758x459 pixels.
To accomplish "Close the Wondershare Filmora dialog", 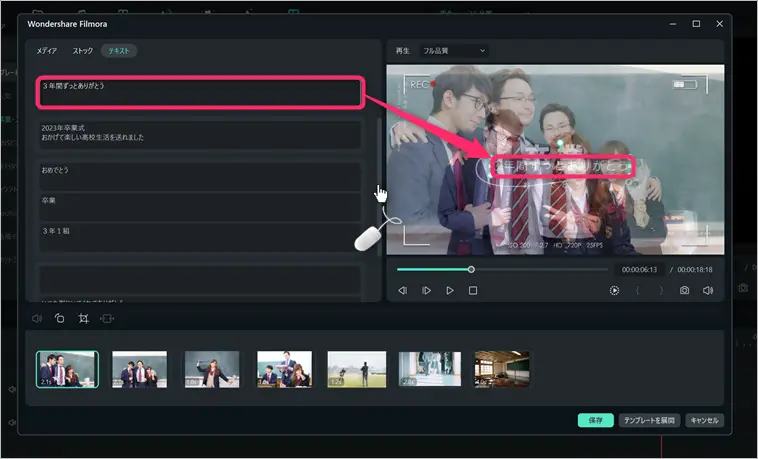I will pos(719,24).
